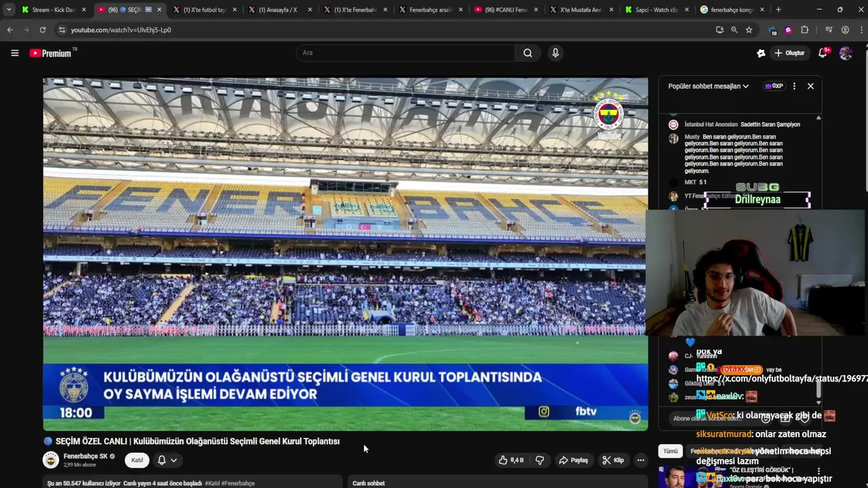
Task: Switch to X'te Mustafa tab
Action: tap(580, 10)
